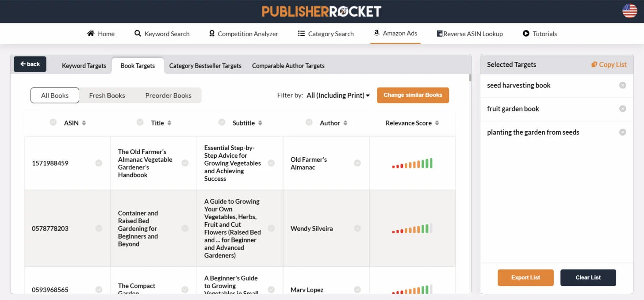Switch to Category Bestseller Targets tab
The height and width of the screenshot is (300, 644).
pos(205,66)
